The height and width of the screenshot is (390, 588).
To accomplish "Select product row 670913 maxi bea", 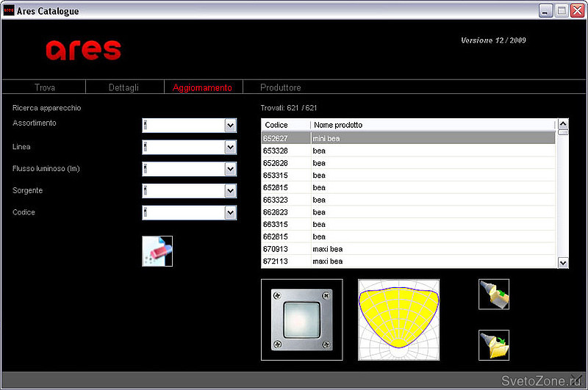I will 408,249.
